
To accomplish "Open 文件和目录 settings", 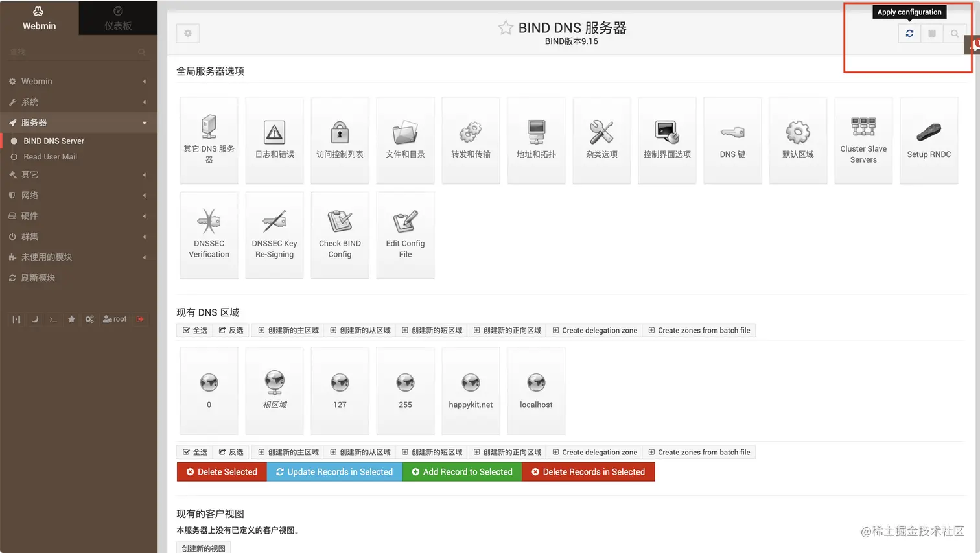I will point(405,140).
